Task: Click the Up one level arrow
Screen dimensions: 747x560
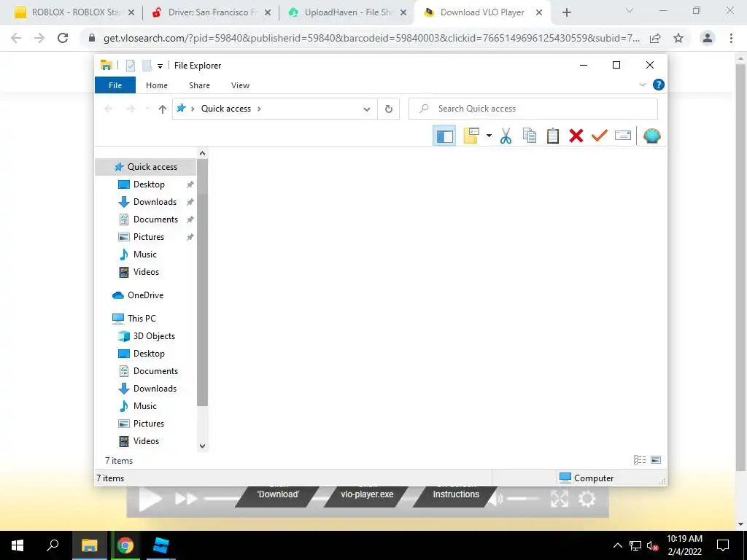Action: click(163, 109)
